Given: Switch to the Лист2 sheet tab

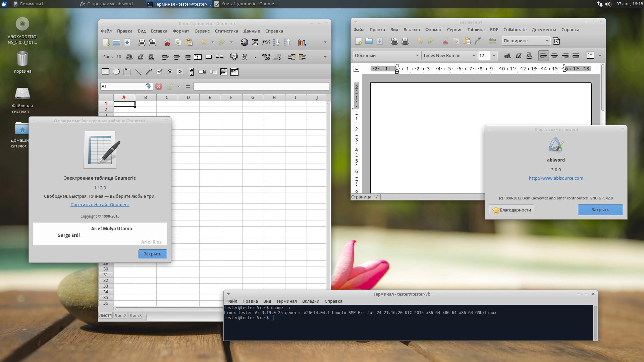Looking at the screenshot, I should point(120,315).
